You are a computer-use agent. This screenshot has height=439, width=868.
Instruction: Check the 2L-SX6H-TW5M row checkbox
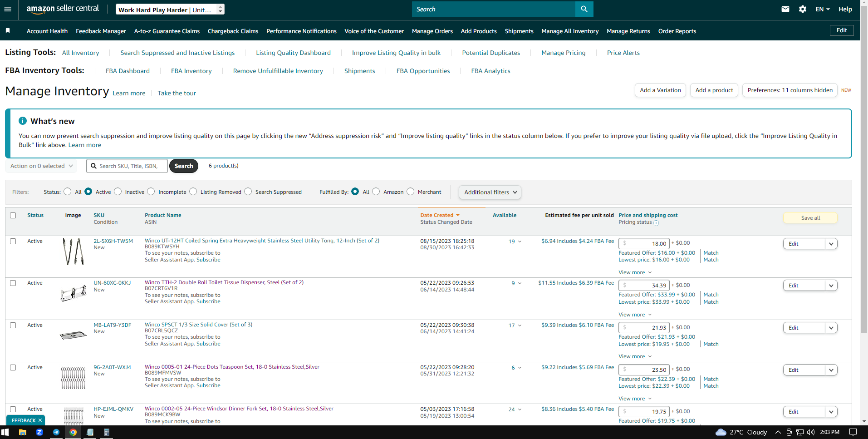tap(13, 241)
